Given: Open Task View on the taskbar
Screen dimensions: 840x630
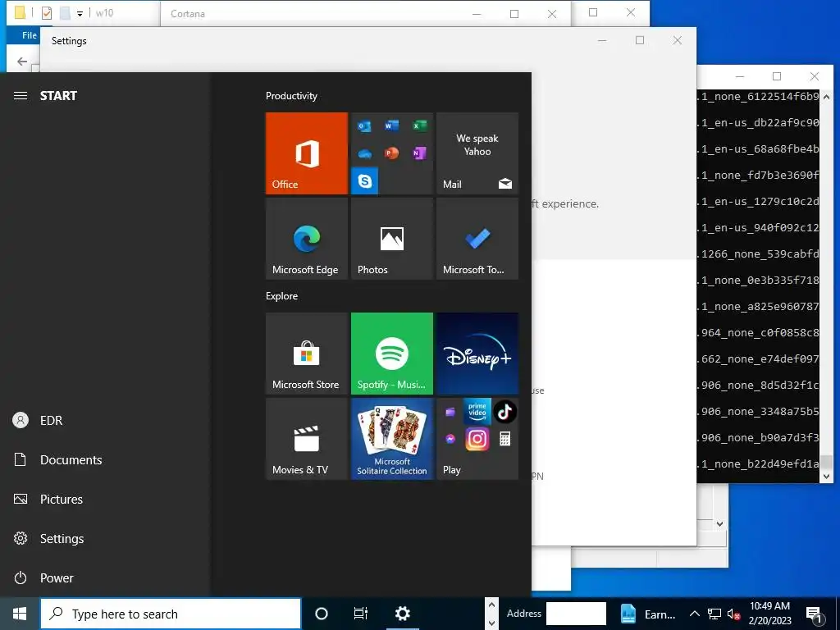Looking at the screenshot, I should click(x=361, y=614).
